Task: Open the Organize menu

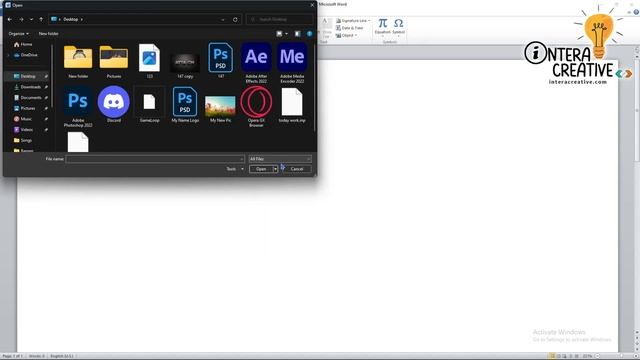Action: pos(18,33)
